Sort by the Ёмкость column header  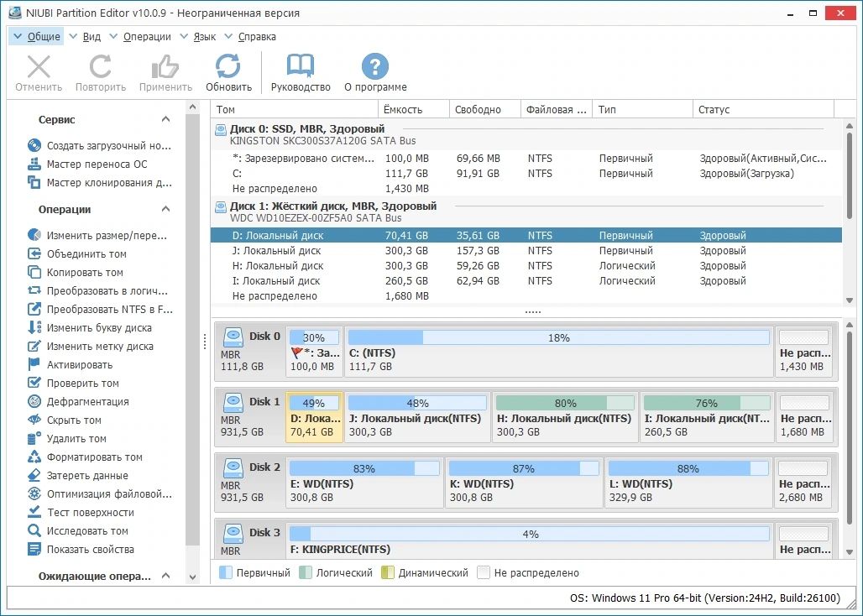(x=414, y=109)
